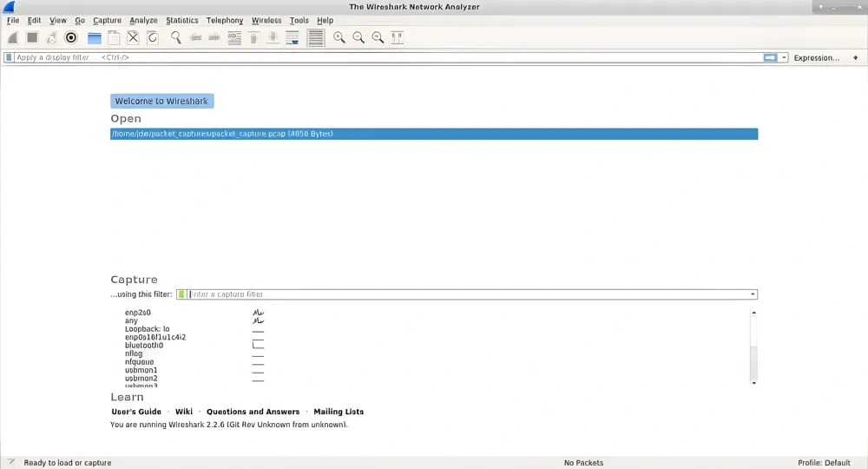868x469 pixels.
Task: Open the Wireless menu
Action: click(266, 21)
